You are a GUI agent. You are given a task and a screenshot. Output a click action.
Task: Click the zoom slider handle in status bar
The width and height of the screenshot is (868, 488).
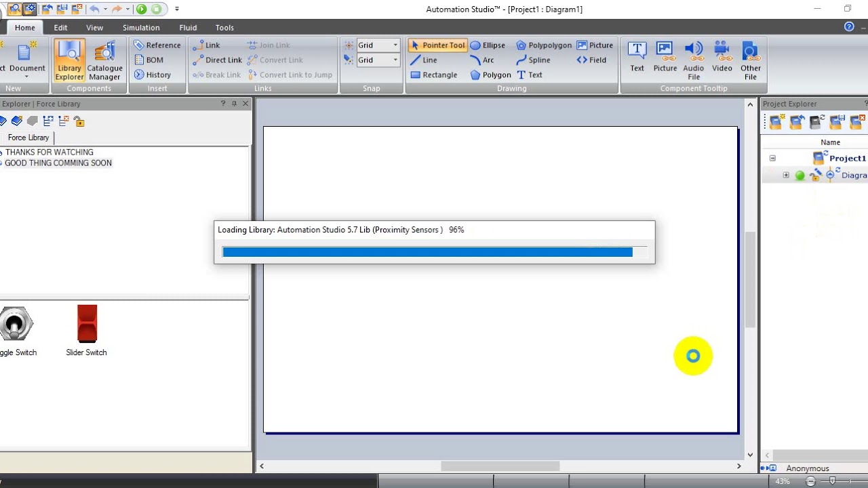point(833,481)
